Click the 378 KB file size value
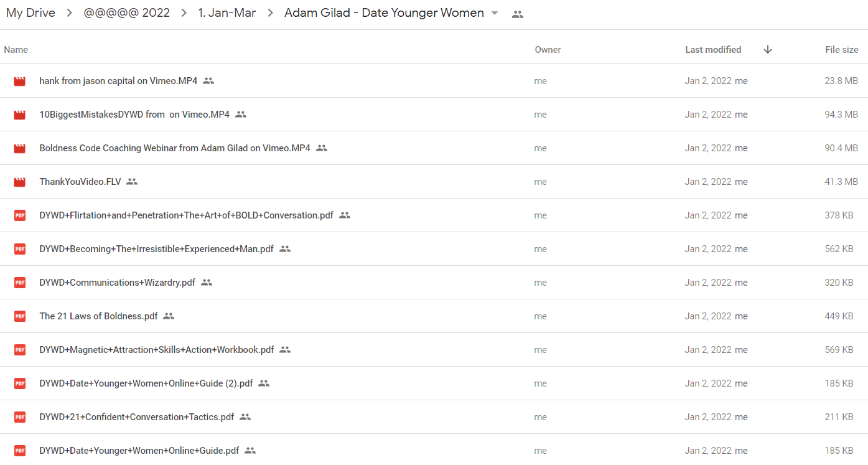Viewport: 868px width, 465px height. coord(839,215)
